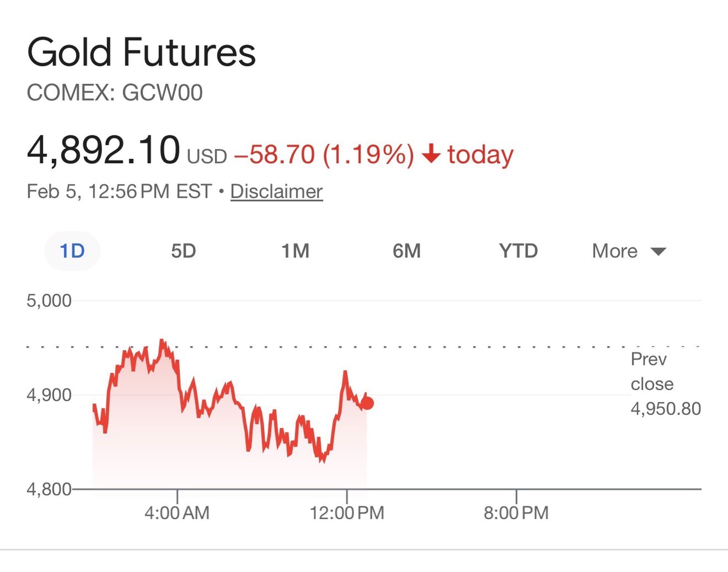Image resolution: width=728 pixels, height=572 pixels.
Task: Select the YTD range tab
Action: tap(518, 251)
